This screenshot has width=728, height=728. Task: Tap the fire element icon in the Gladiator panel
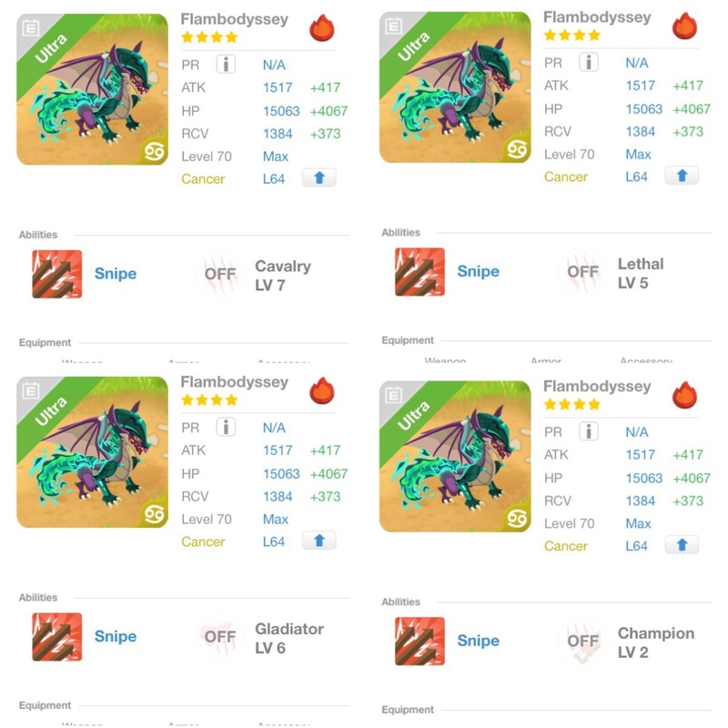pyautogui.click(x=321, y=391)
